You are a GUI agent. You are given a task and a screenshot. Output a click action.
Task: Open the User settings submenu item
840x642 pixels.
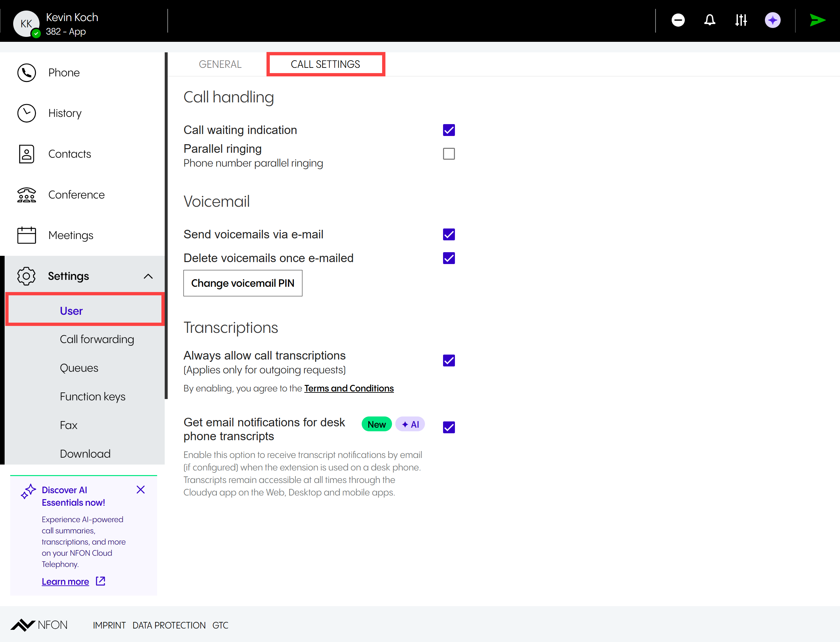(x=85, y=310)
